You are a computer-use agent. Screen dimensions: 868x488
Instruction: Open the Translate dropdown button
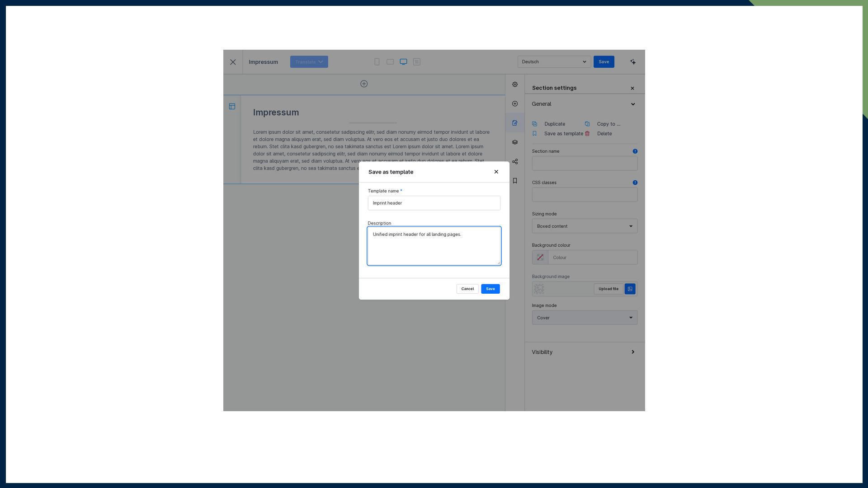309,62
